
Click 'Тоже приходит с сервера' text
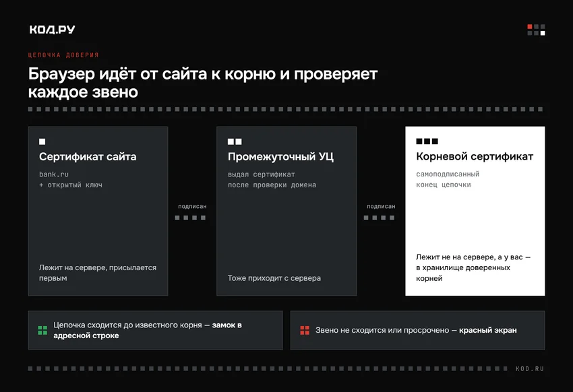click(274, 278)
